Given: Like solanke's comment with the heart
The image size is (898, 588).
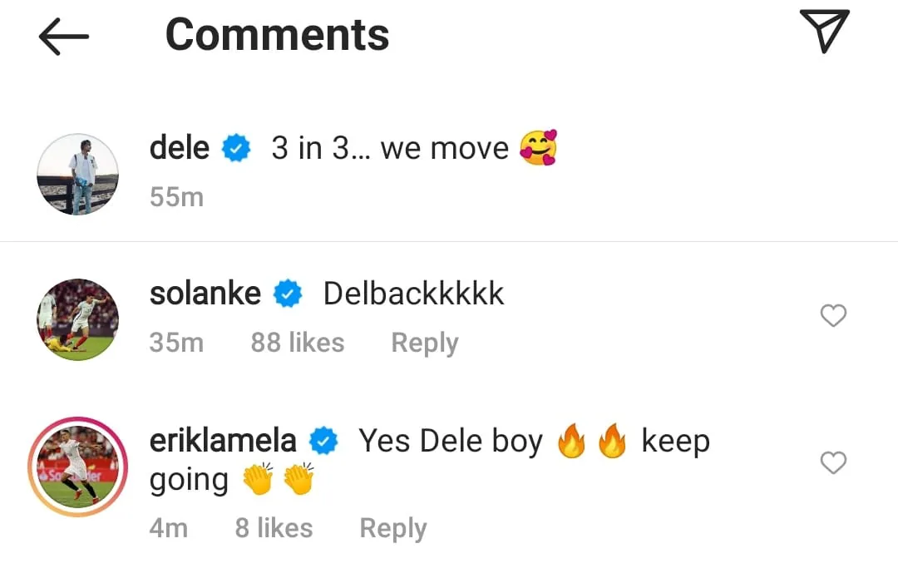Looking at the screenshot, I should click(x=833, y=316).
